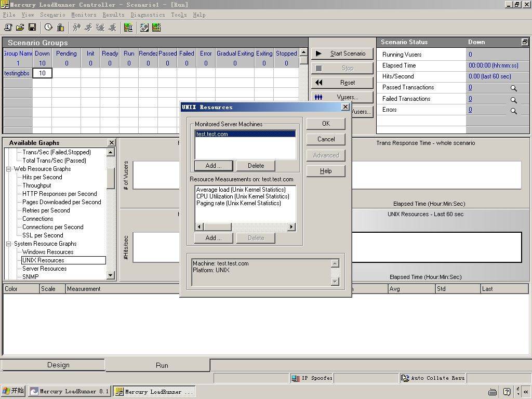Click Passed Transactions value link
Viewport: 532px width, 399px height.
point(470,87)
